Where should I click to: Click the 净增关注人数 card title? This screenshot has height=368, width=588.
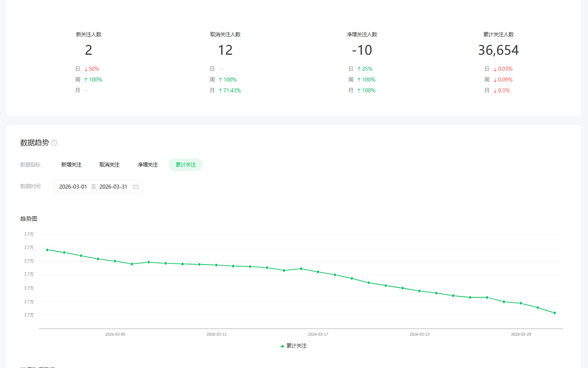pyautogui.click(x=362, y=34)
